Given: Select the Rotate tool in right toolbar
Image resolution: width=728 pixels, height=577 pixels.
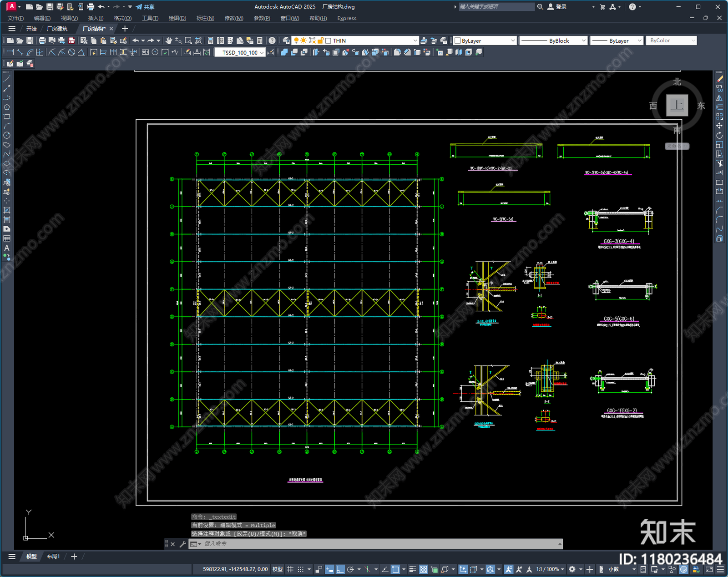Looking at the screenshot, I should [719, 135].
